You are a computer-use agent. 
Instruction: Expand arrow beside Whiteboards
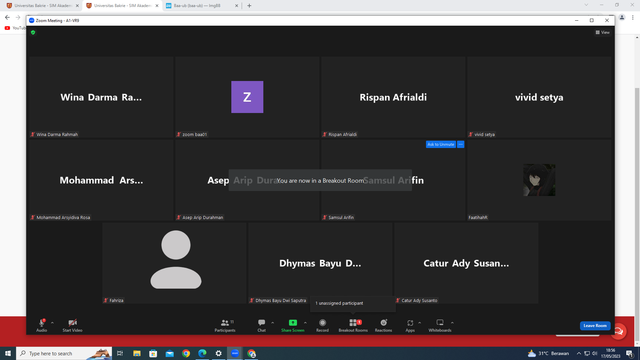coord(452,323)
